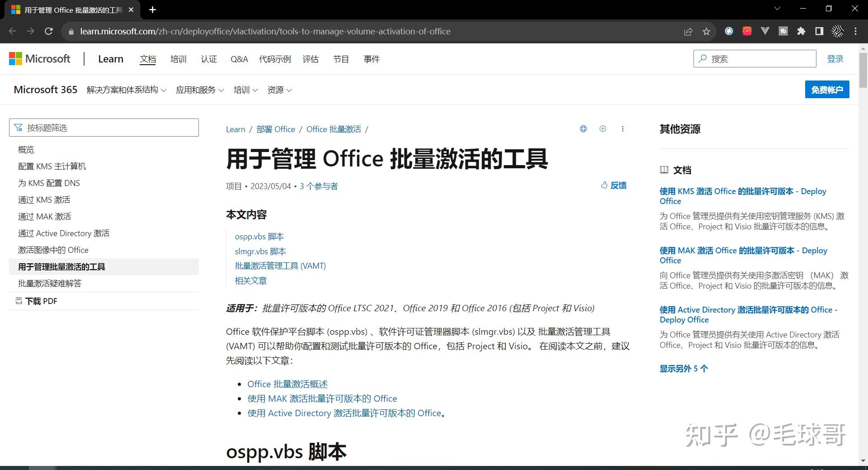Screen dimensions: 868x470
Task: Click the Microsoft logo
Action: [40, 59]
